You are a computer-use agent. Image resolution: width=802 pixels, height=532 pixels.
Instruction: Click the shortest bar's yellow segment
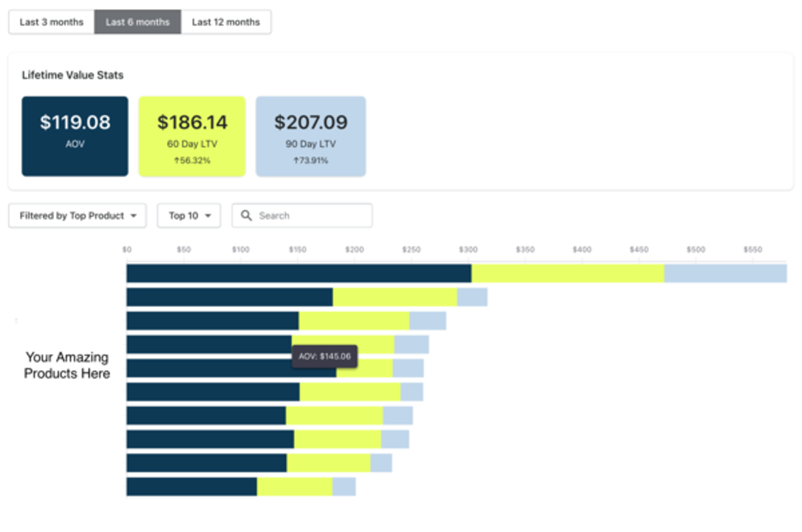tap(295, 487)
